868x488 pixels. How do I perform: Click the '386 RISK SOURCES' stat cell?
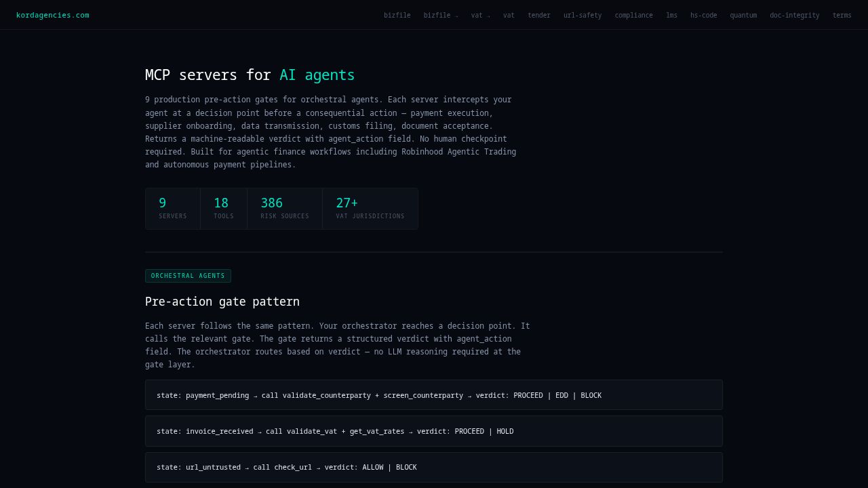click(285, 209)
